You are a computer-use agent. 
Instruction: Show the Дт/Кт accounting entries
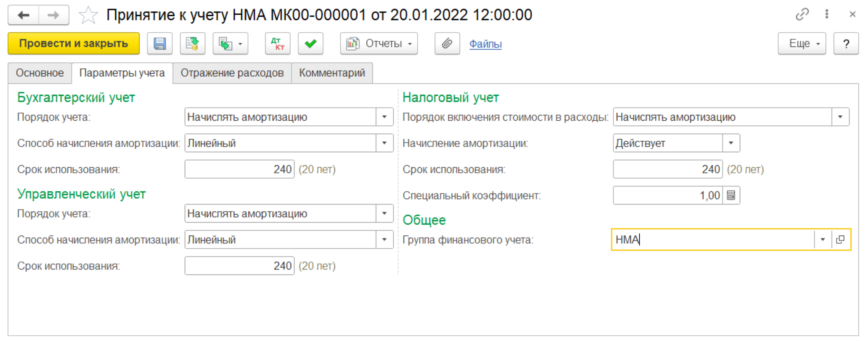click(277, 44)
